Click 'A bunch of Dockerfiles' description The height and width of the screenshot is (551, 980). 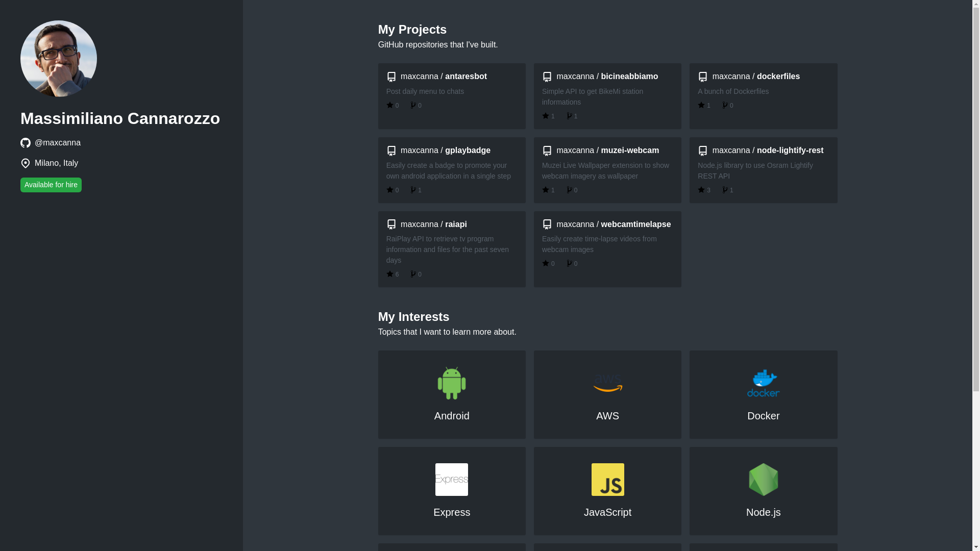(x=733, y=91)
